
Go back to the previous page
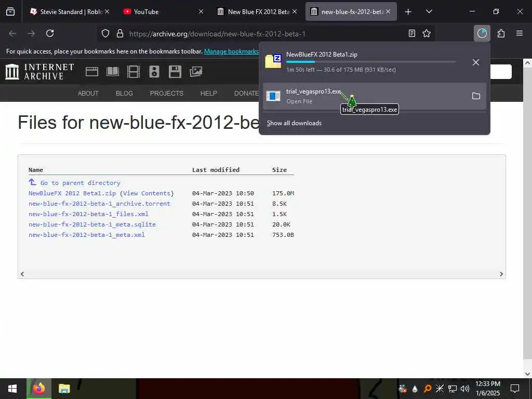coord(12,33)
